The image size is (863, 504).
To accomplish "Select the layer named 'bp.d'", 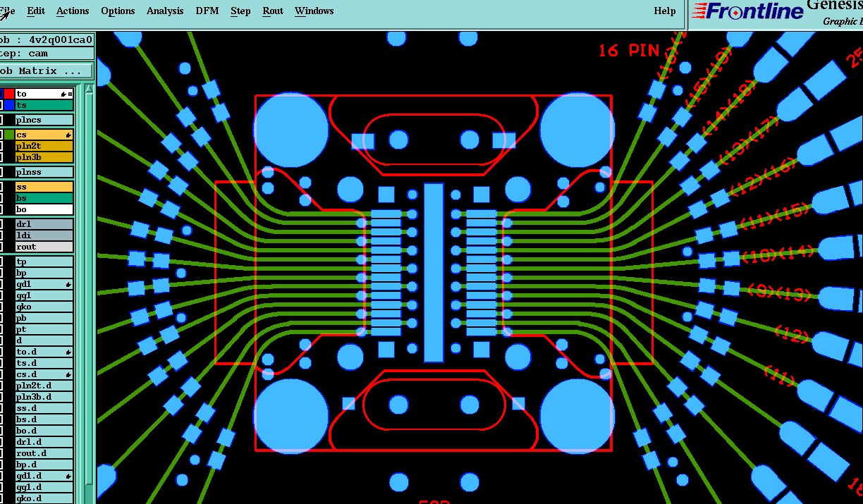I will click(x=44, y=465).
